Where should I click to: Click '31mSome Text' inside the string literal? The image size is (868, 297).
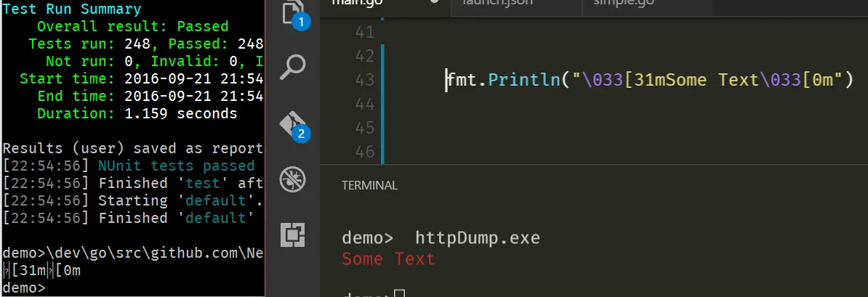[x=695, y=80]
